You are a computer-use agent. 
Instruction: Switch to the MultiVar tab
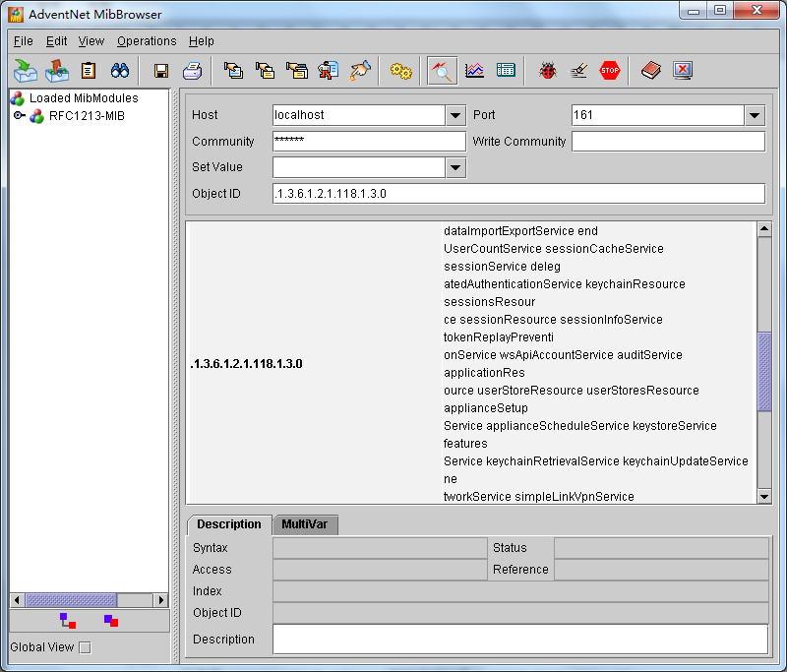coord(305,524)
